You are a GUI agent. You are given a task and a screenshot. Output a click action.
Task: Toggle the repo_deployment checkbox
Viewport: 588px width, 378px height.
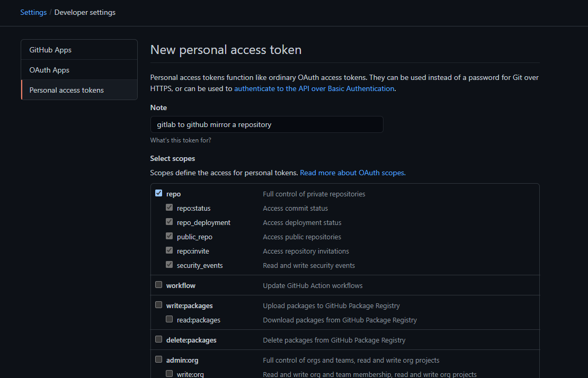169,222
